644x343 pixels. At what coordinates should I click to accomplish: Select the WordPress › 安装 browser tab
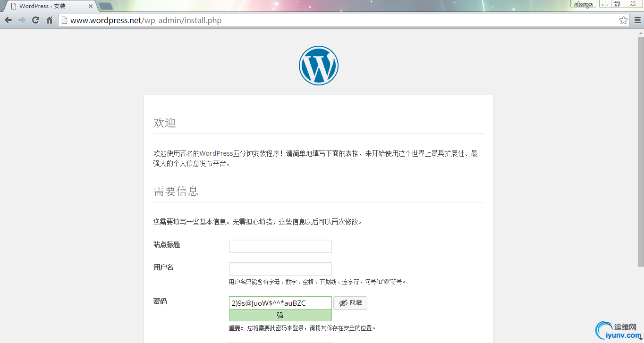pos(50,6)
